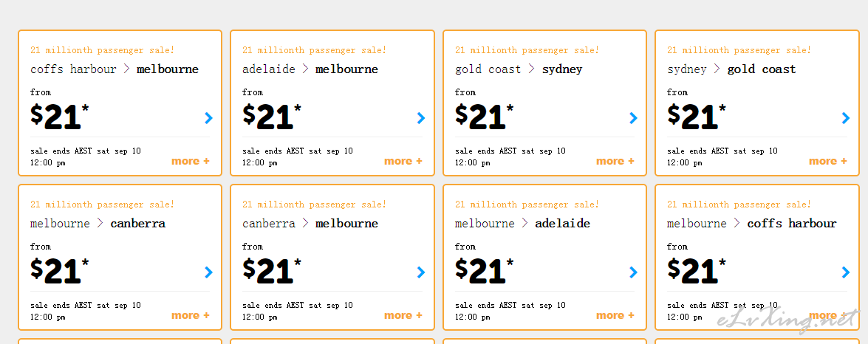Expand 'more +' on Adelaide to Melbourne card
This screenshot has height=344, width=868.
[403, 161]
